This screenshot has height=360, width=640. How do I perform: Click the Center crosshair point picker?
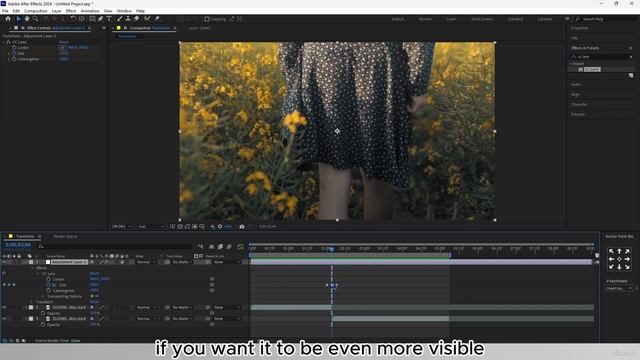point(62,48)
